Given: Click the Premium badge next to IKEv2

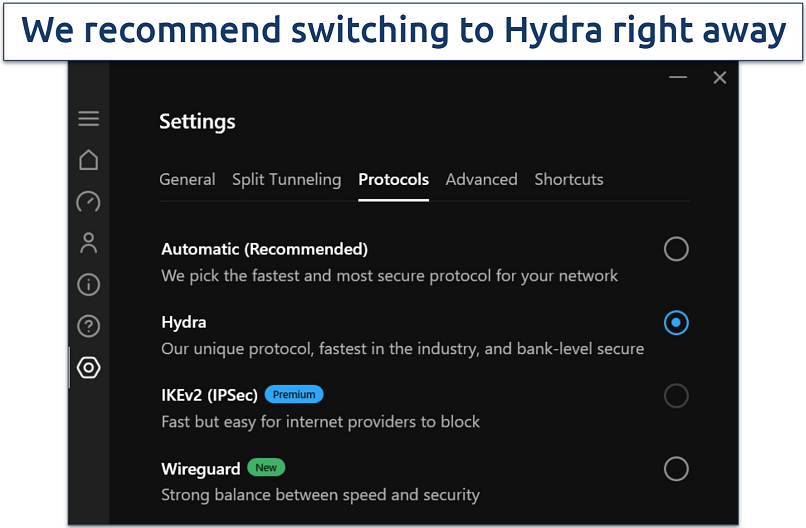Looking at the screenshot, I should tap(294, 395).
